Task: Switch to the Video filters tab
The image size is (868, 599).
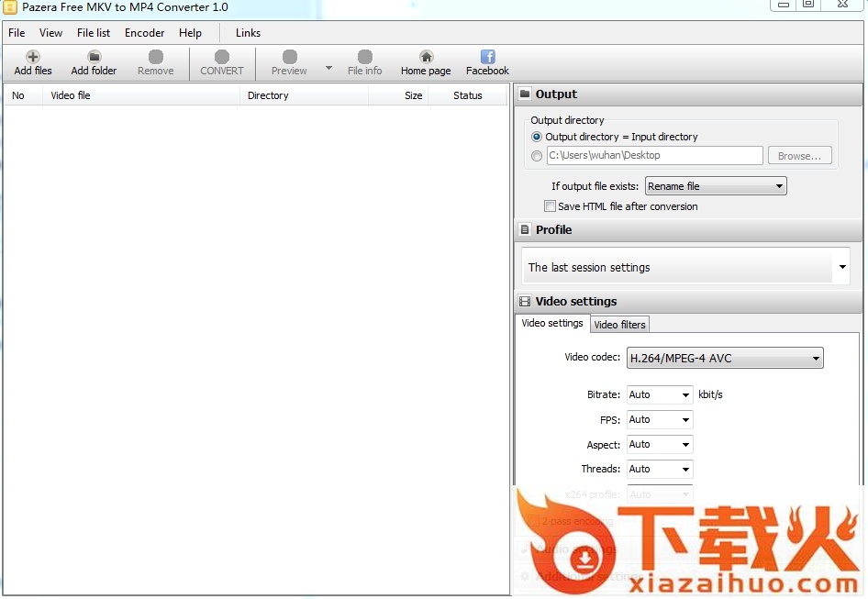Action: pyautogui.click(x=619, y=325)
